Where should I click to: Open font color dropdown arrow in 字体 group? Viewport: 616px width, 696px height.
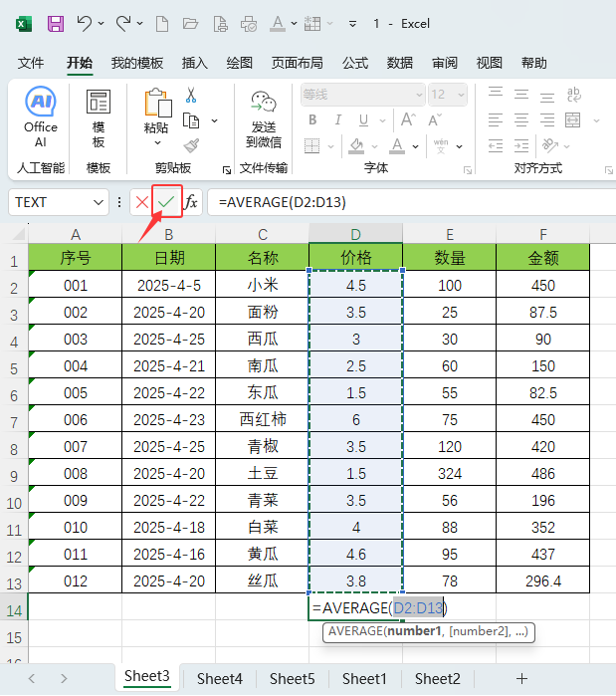point(416,146)
